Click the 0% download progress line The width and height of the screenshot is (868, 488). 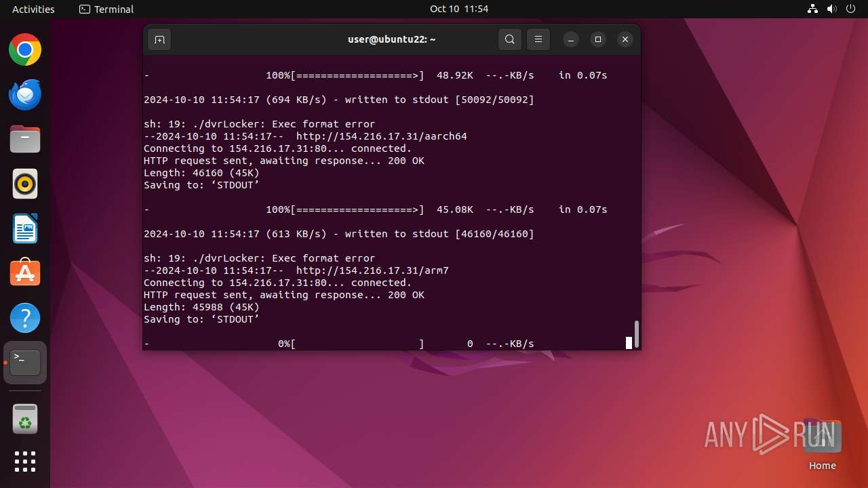[339, 344]
